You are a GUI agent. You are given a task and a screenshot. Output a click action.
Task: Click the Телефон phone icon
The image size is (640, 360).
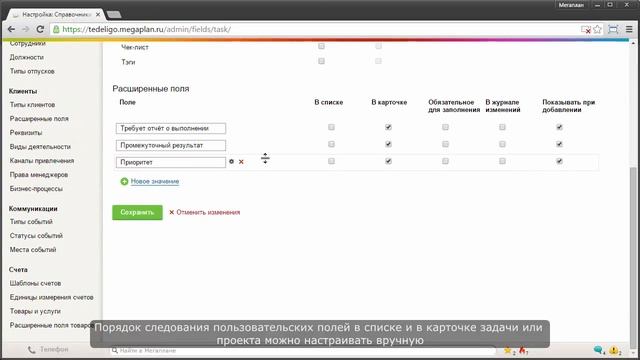pos(31,350)
